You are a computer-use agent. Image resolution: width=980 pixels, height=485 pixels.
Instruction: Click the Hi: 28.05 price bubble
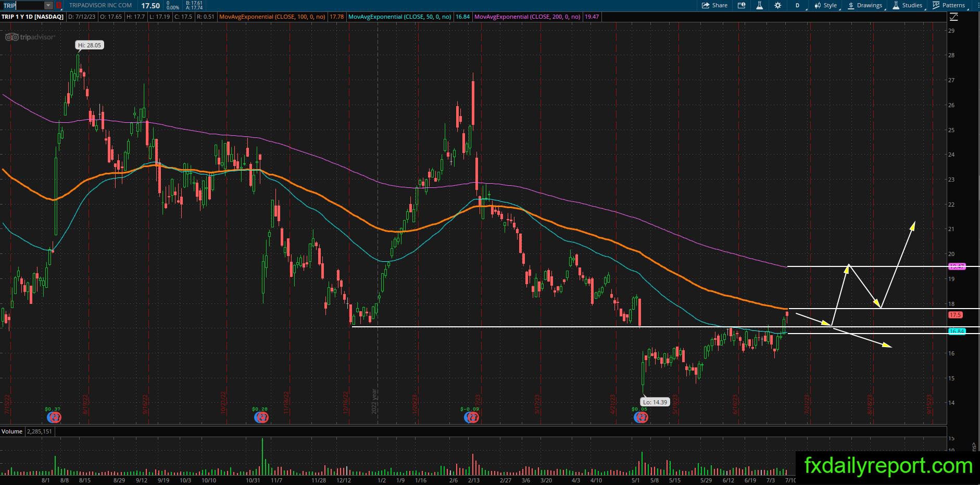tap(90, 45)
